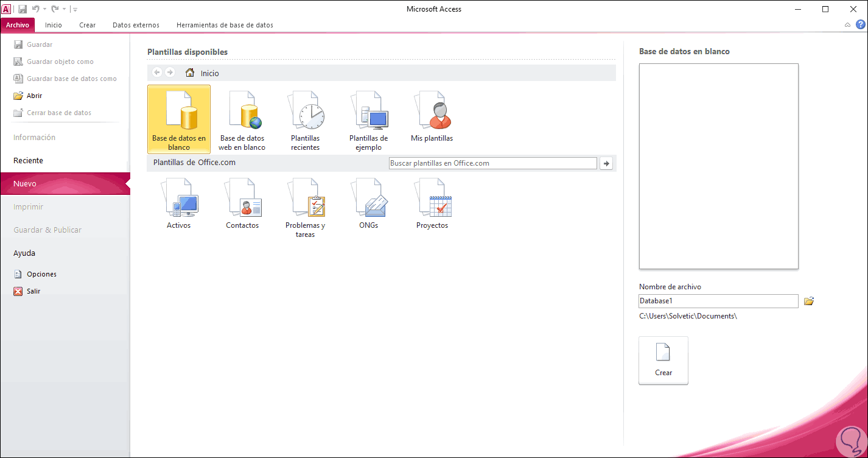Click the Inicio home icon in the breadcrumb

(190, 73)
